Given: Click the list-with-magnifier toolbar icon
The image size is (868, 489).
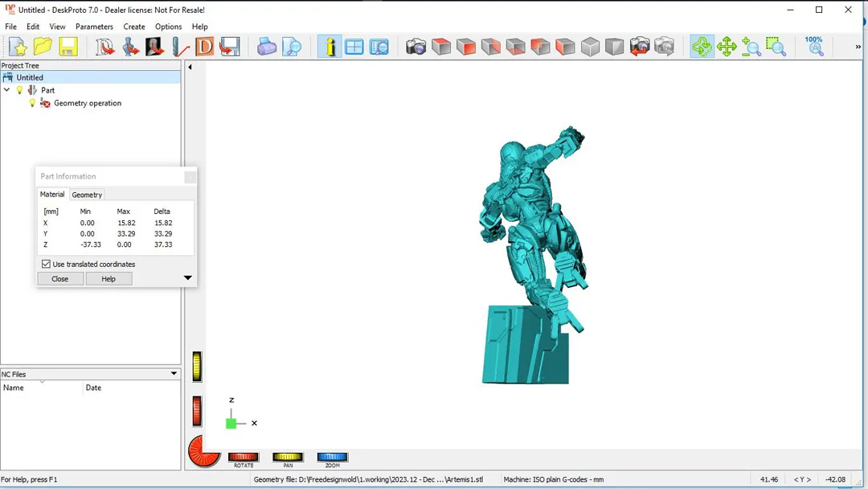Looking at the screenshot, I should click(379, 47).
